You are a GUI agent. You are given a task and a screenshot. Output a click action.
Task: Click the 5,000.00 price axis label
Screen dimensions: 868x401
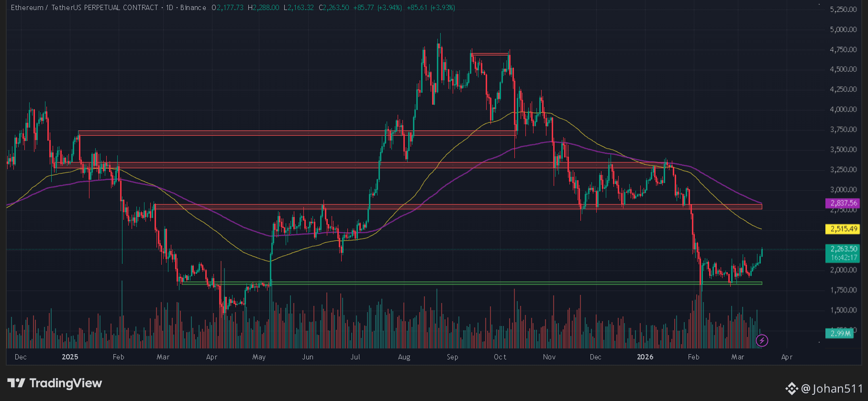(843, 30)
